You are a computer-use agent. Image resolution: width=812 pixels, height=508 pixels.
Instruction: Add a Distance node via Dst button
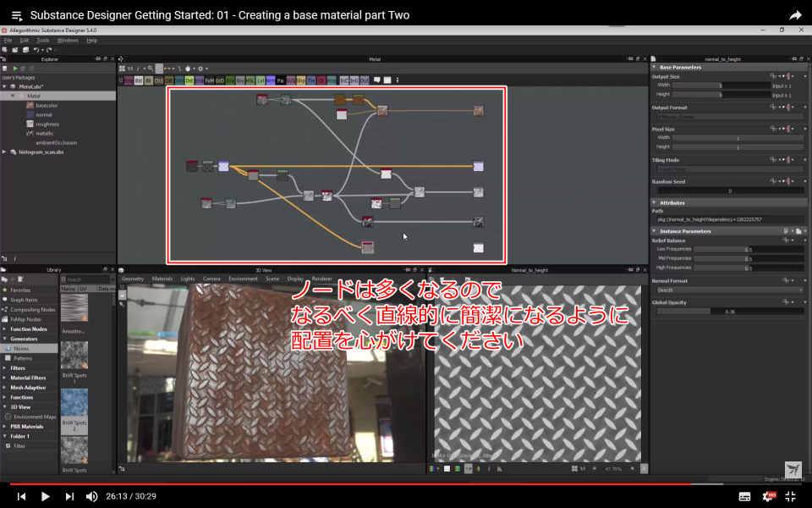point(189,80)
